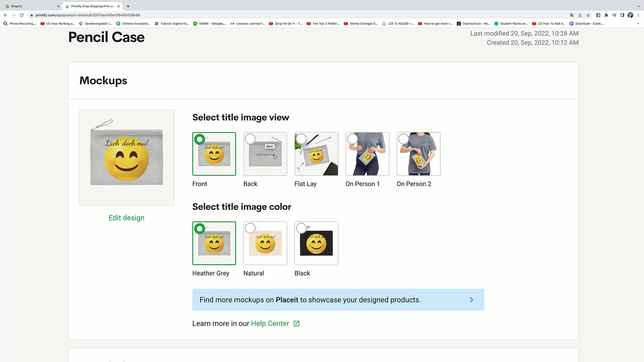
Task: Select Black title image color
Action: pyautogui.click(x=316, y=243)
